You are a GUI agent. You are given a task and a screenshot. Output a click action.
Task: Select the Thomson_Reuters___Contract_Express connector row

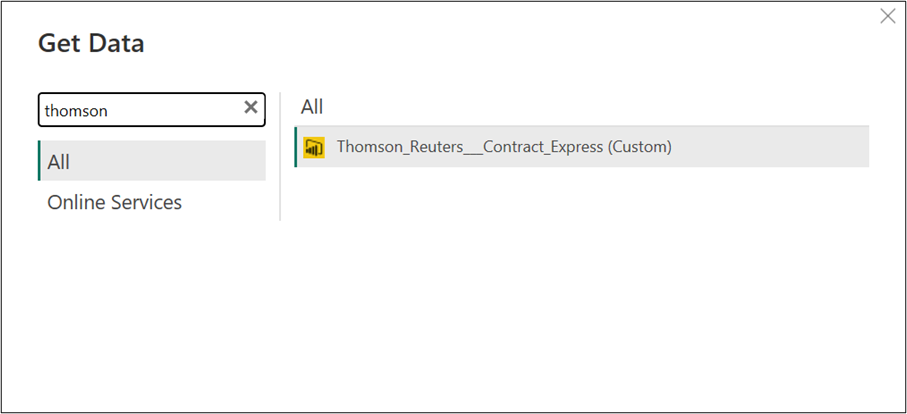tap(580, 147)
